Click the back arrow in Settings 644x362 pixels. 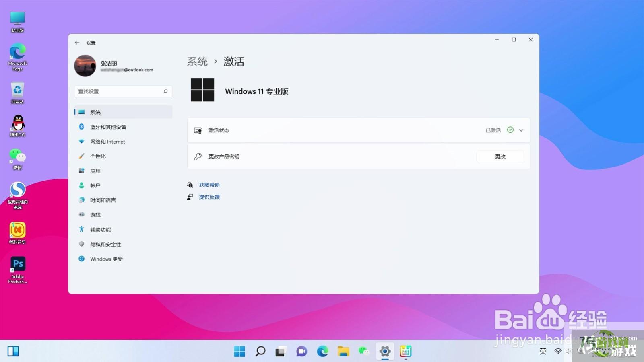coord(77,43)
